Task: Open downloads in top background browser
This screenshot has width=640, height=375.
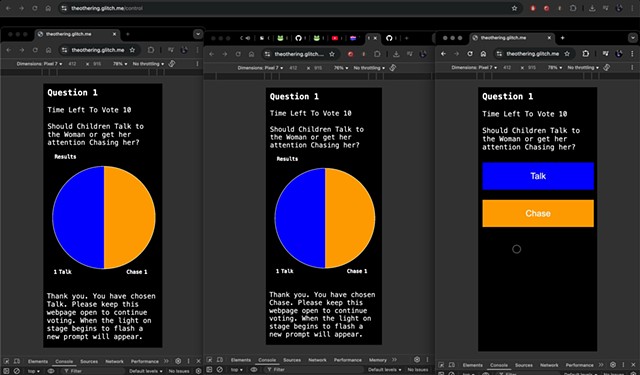Action: click(x=592, y=8)
